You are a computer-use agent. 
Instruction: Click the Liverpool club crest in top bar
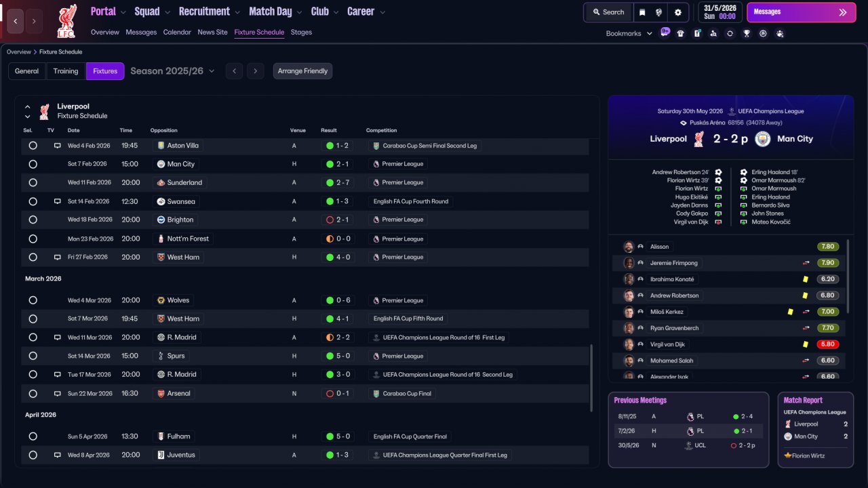coord(66,20)
